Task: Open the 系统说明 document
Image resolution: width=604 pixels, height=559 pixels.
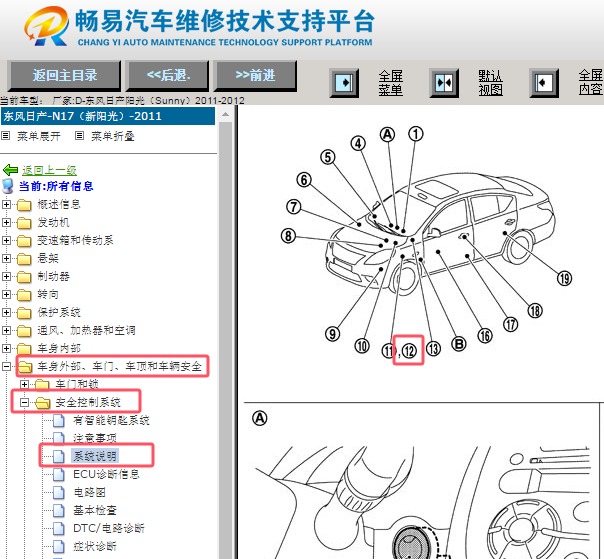Action: [x=95, y=456]
